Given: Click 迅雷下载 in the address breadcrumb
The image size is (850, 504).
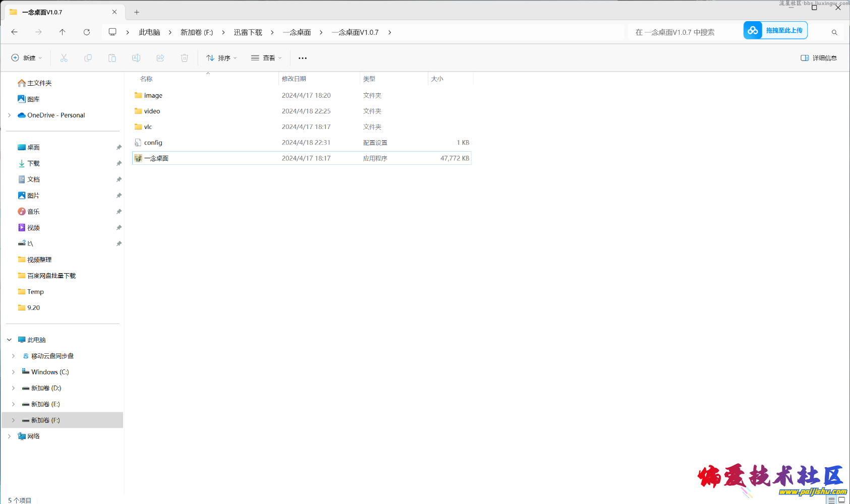Looking at the screenshot, I should point(248,32).
